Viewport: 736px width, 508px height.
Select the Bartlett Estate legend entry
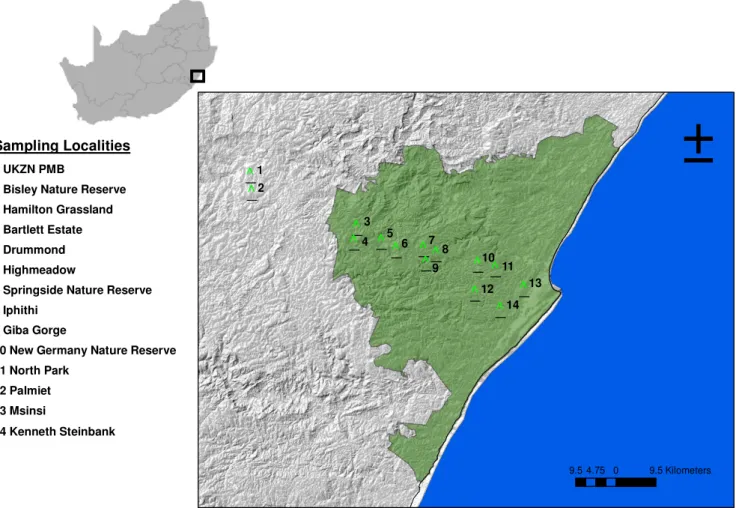[43, 230]
